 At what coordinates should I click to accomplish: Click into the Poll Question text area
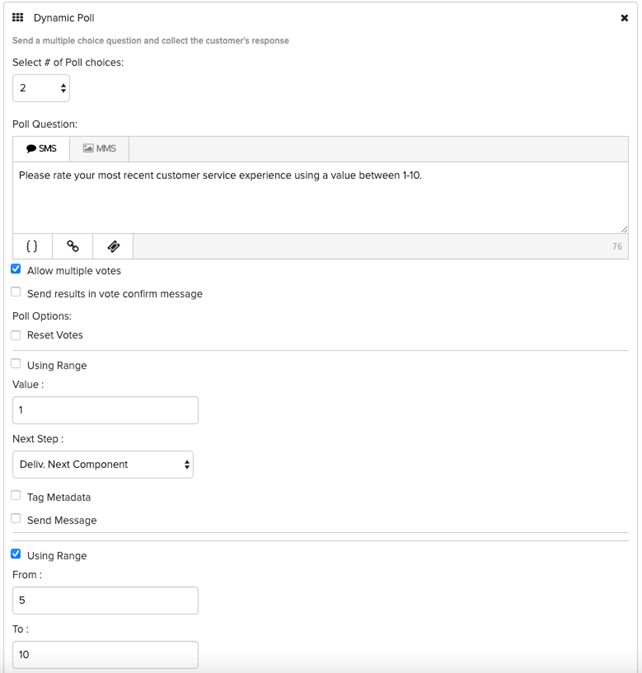point(320,198)
